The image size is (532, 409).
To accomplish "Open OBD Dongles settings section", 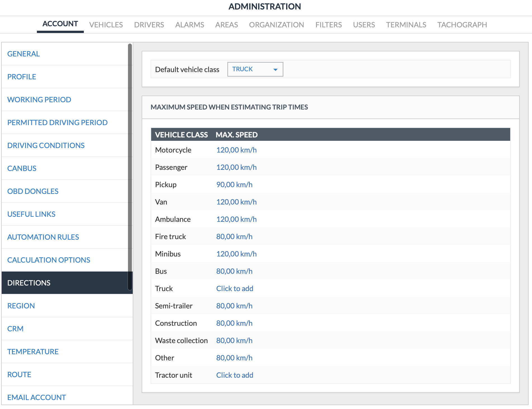I will coord(33,191).
